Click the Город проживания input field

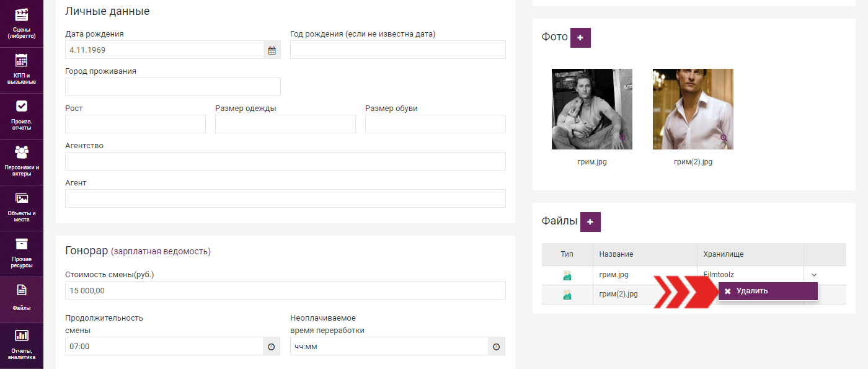[173, 87]
